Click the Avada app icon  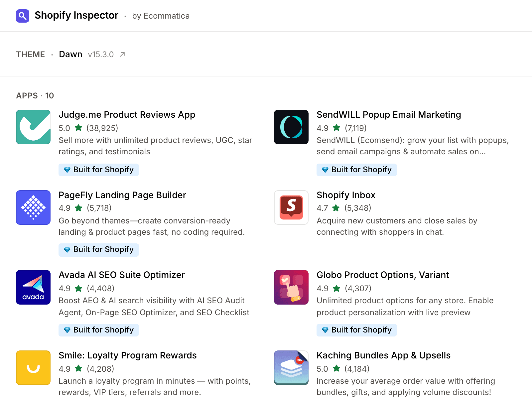[x=33, y=287]
